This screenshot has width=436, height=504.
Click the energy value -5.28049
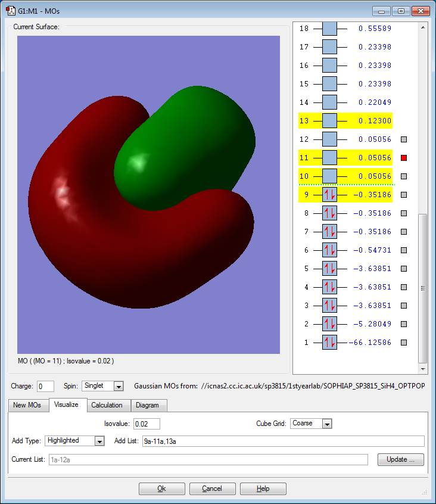point(372,324)
